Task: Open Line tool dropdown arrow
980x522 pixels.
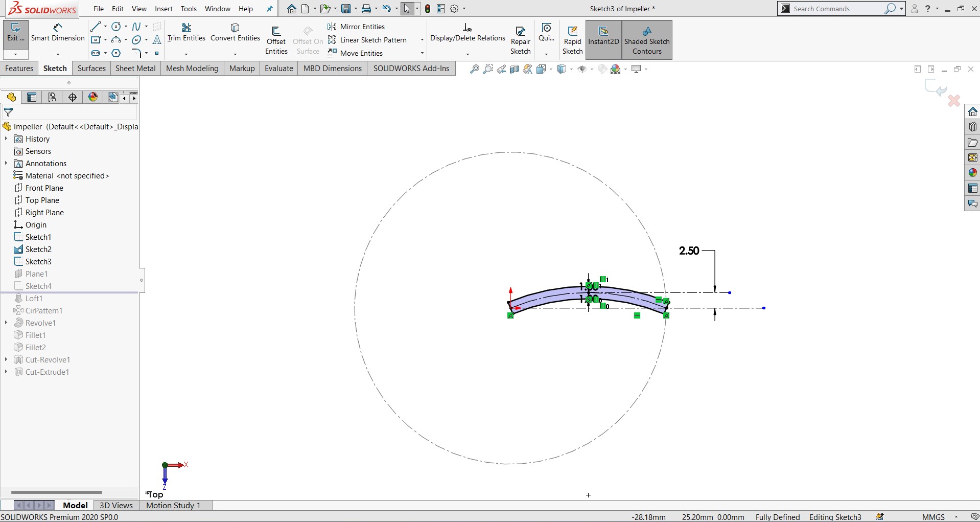Action: [x=105, y=27]
